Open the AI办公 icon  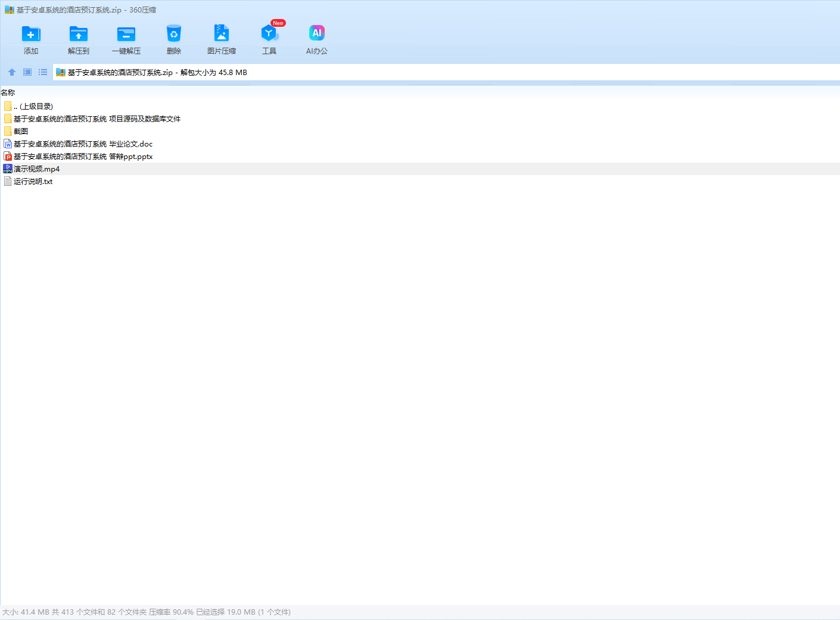pos(317,33)
